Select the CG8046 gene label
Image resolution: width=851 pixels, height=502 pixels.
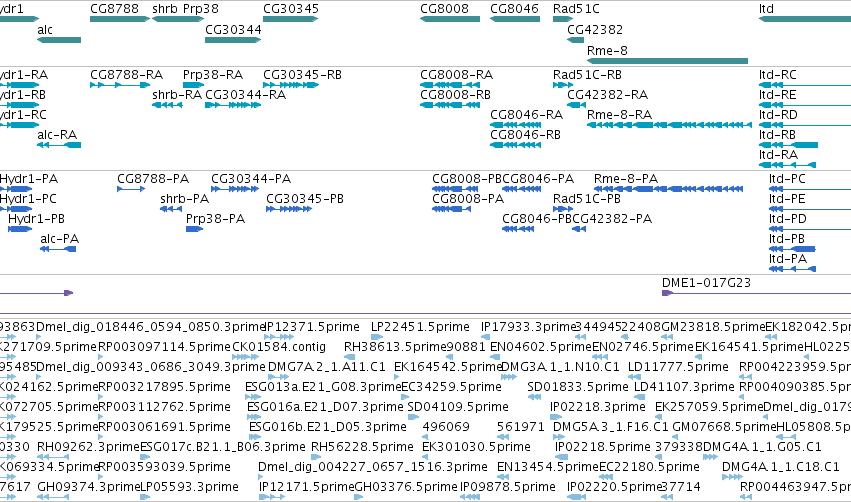514,9
